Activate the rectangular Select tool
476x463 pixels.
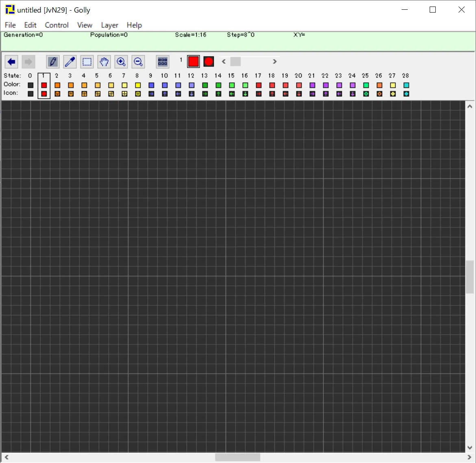pos(87,62)
